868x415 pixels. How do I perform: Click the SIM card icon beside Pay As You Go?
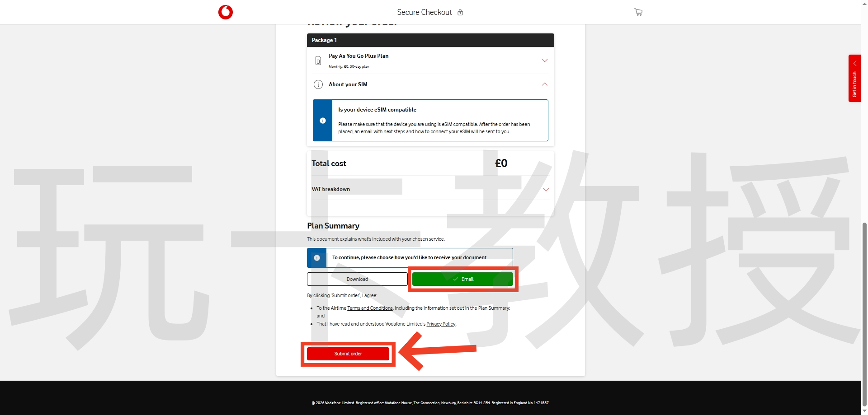click(318, 61)
